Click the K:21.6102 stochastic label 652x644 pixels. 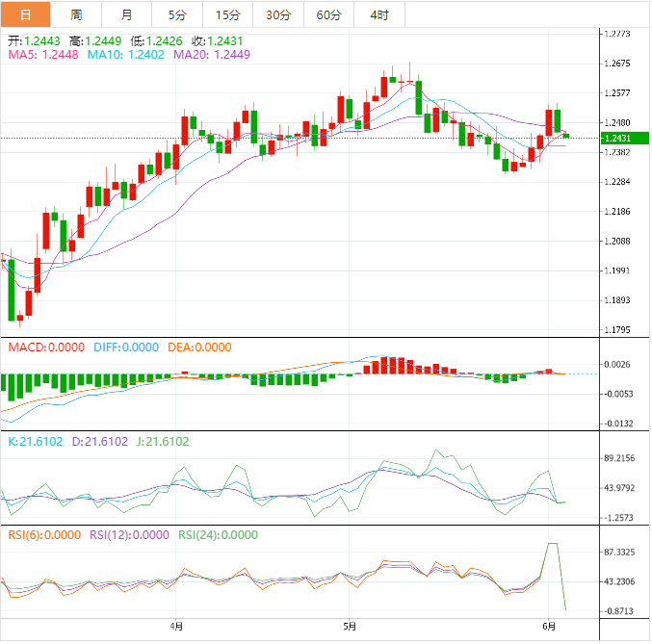pos(36,442)
